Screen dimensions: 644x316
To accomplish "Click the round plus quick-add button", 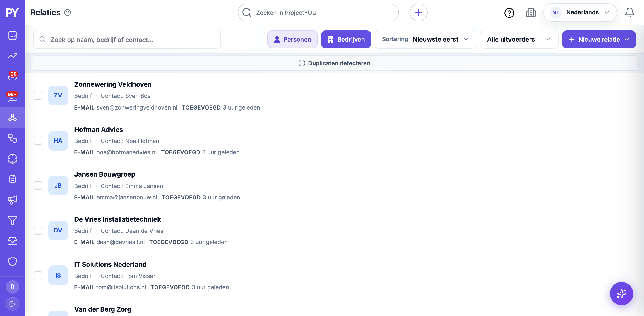I will tap(418, 13).
